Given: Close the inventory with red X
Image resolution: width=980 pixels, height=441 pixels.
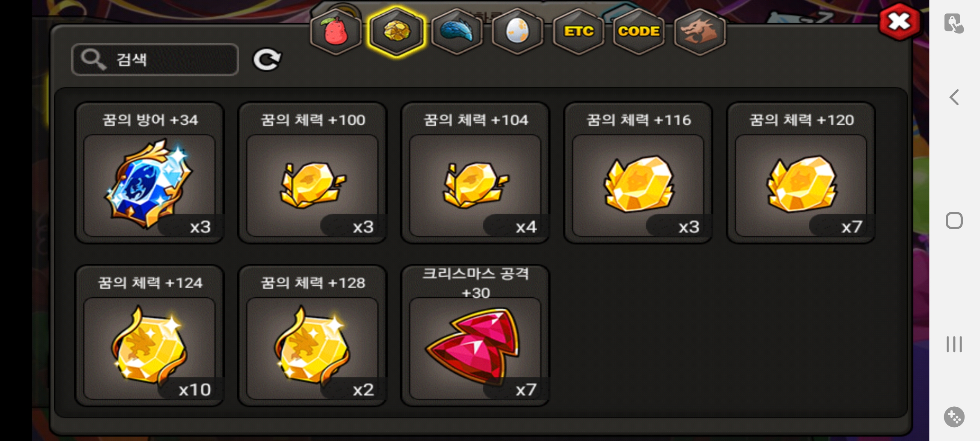Looking at the screenshot, I should [900, 22].
